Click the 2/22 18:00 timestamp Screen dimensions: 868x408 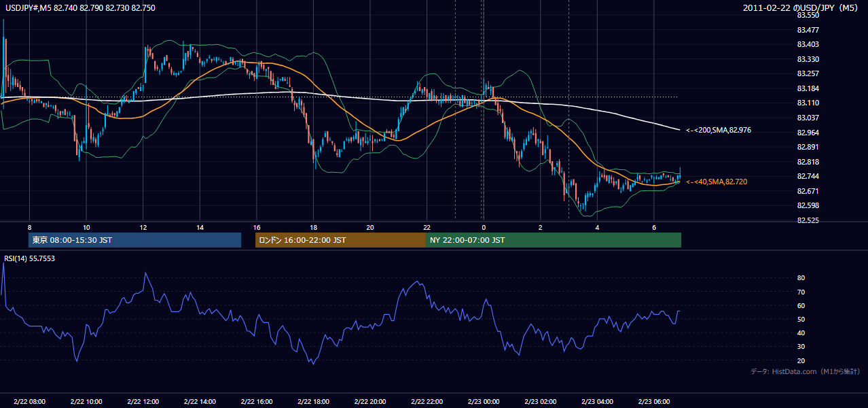[x=313, y=402]
